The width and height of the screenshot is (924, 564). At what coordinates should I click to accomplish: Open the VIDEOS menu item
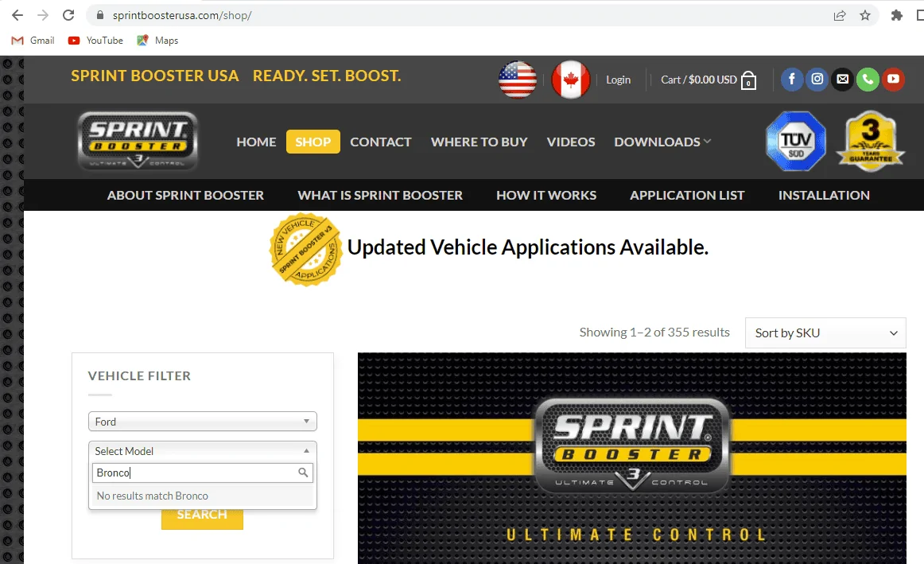(571, 142)
